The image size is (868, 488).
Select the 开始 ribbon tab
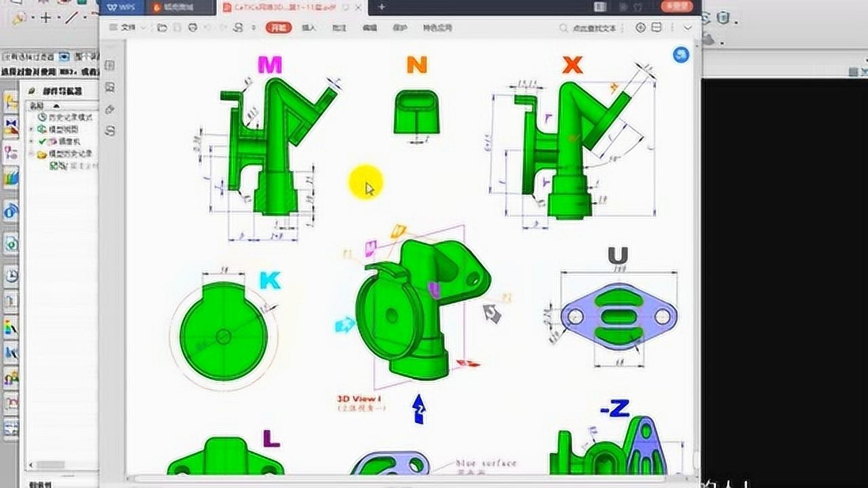pyautogui.click(x=279, y=28)
